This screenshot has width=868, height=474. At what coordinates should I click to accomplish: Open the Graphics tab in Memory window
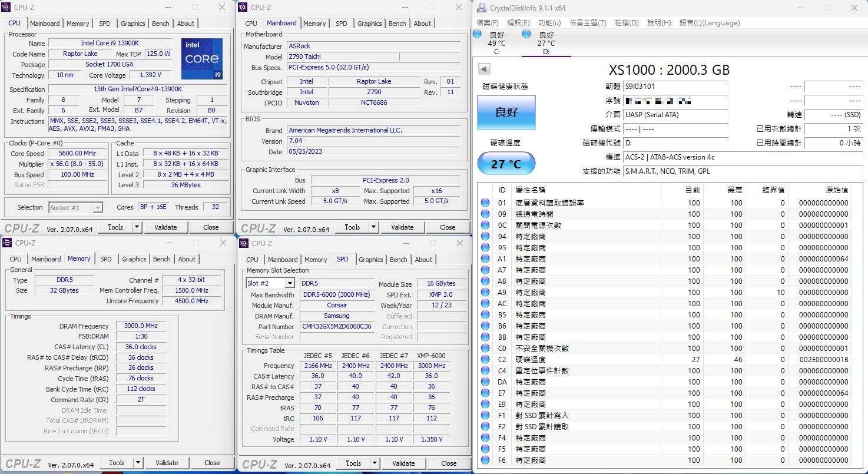(x=134, y=259)
